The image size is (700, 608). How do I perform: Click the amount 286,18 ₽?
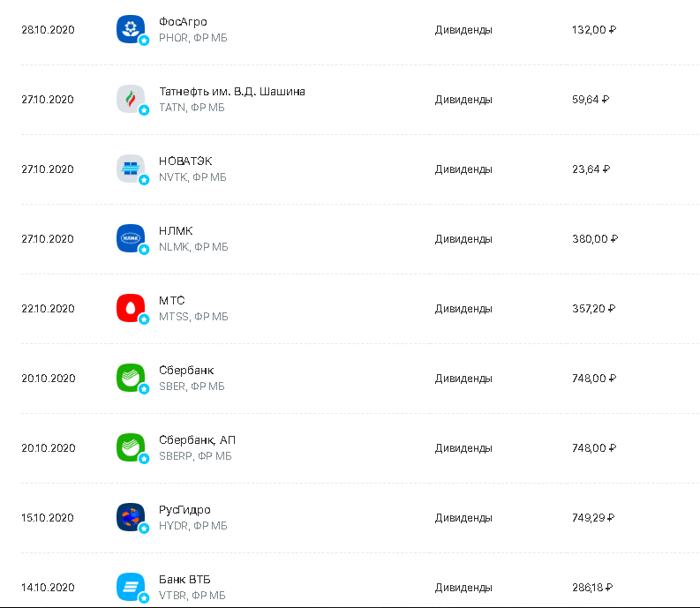coord(592,587)
